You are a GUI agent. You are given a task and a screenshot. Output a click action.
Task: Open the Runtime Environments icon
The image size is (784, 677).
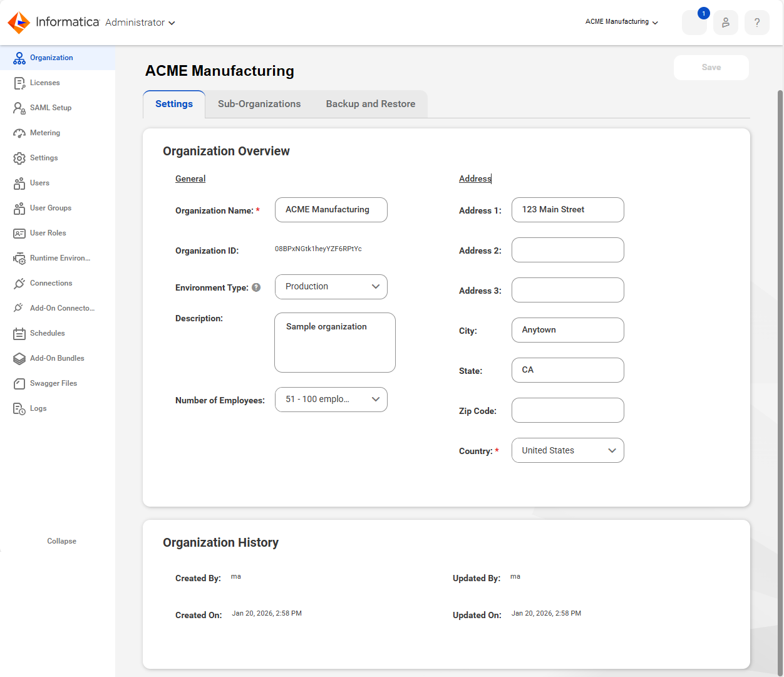click(x=19, y=259)
